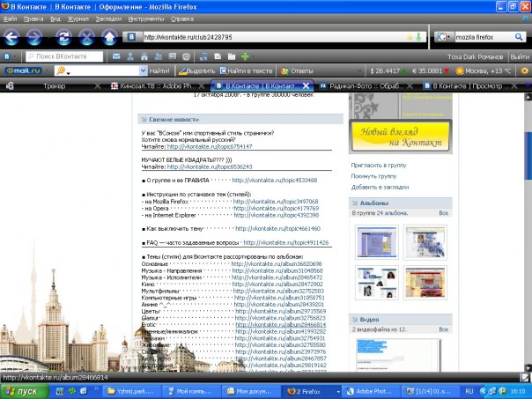Click Выйти logout link on toolbar

click(x=520, y=56)
